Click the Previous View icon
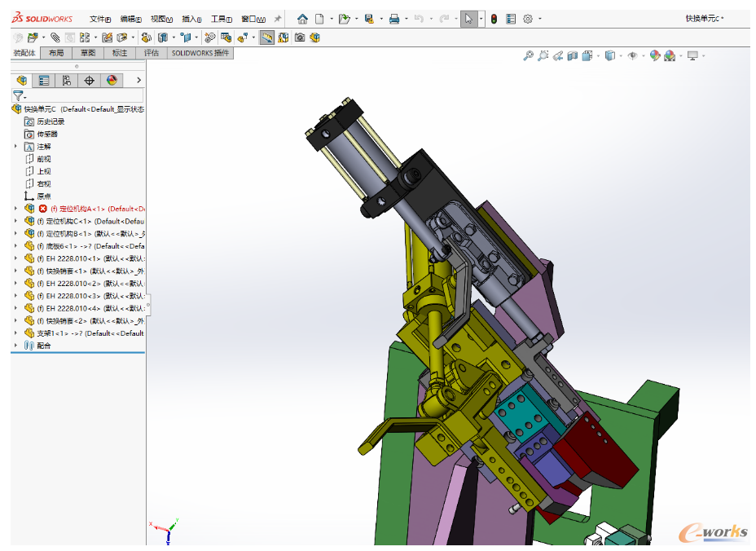Screen dimensions: 756x551 click(558, 56)
